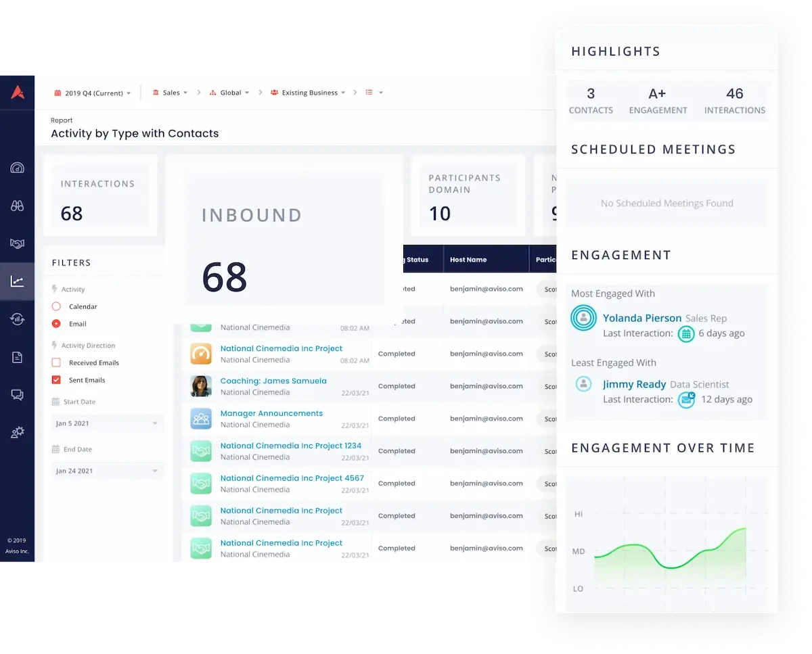
Task: Click benjamin@aviso.com in Project 1234 row
Action: [487, 451]
